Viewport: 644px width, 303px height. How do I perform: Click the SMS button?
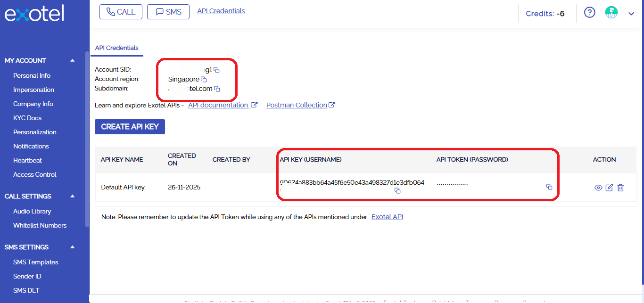click(168, 12)
